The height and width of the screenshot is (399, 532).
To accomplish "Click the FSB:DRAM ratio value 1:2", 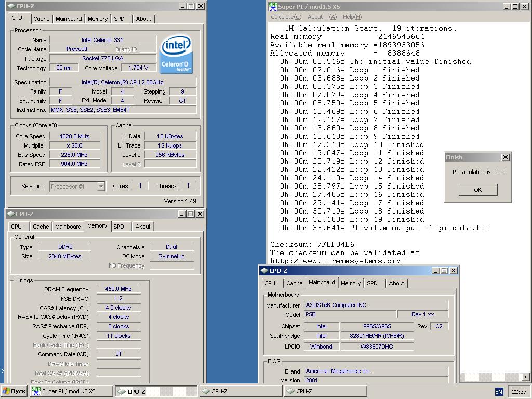I will coord(118,299).
